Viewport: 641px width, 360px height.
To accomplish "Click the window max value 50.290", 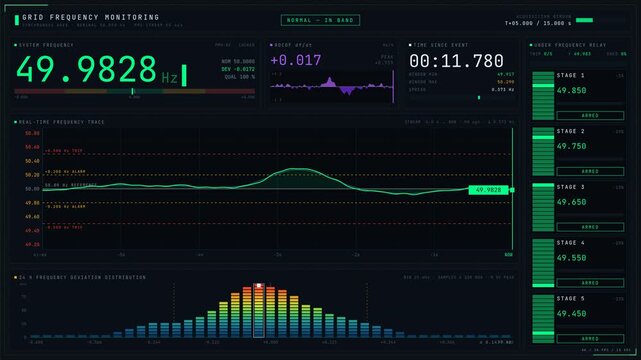I will pos(506,82).
